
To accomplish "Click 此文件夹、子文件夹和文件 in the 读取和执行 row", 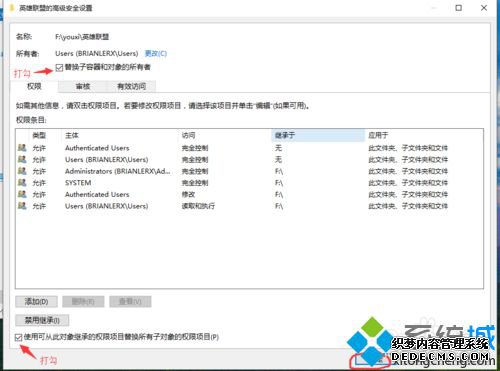I will coord(408,206).
